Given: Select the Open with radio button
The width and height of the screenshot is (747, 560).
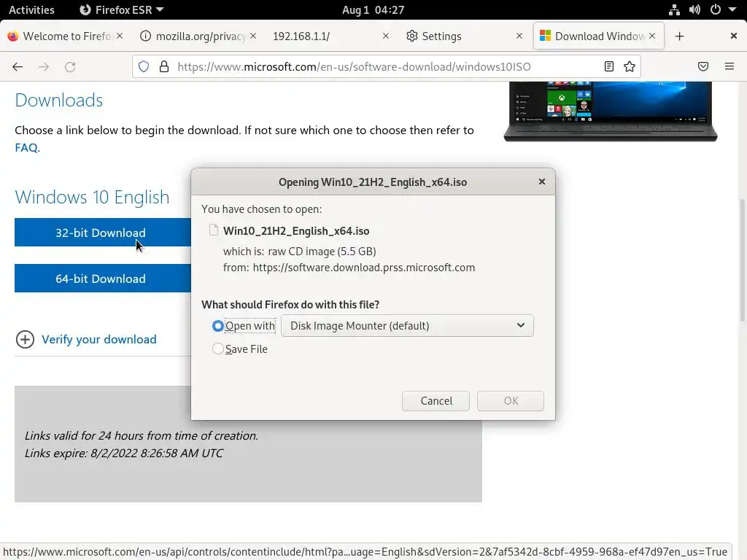Looking at the screenshot, I should coord(217,326).
